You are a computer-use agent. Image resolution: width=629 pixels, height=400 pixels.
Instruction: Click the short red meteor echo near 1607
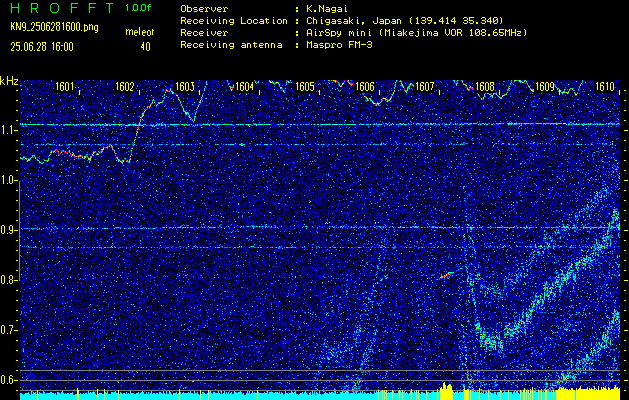[446, 275]
